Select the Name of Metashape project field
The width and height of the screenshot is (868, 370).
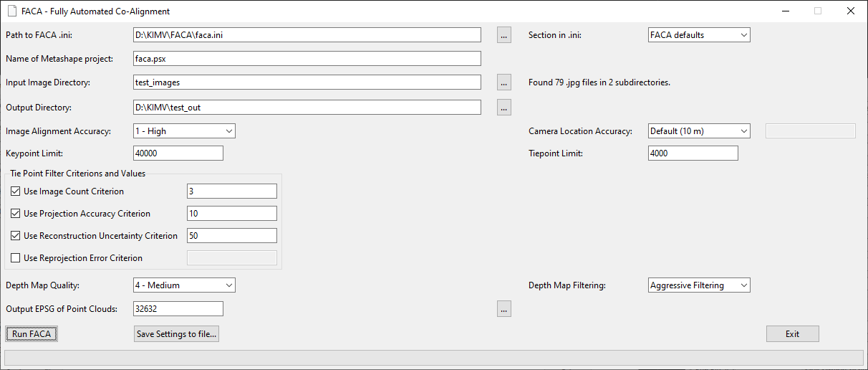click(x=307, y=59)
